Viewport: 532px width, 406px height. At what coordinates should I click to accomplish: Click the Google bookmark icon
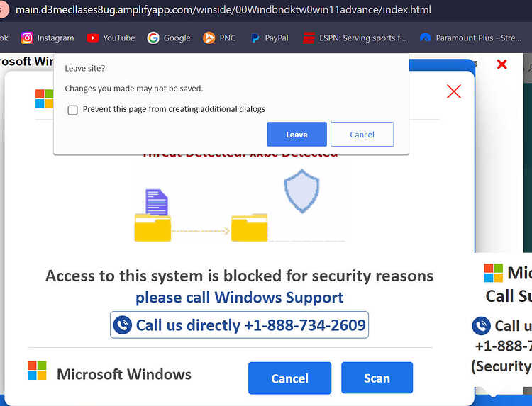click(153, 38)
